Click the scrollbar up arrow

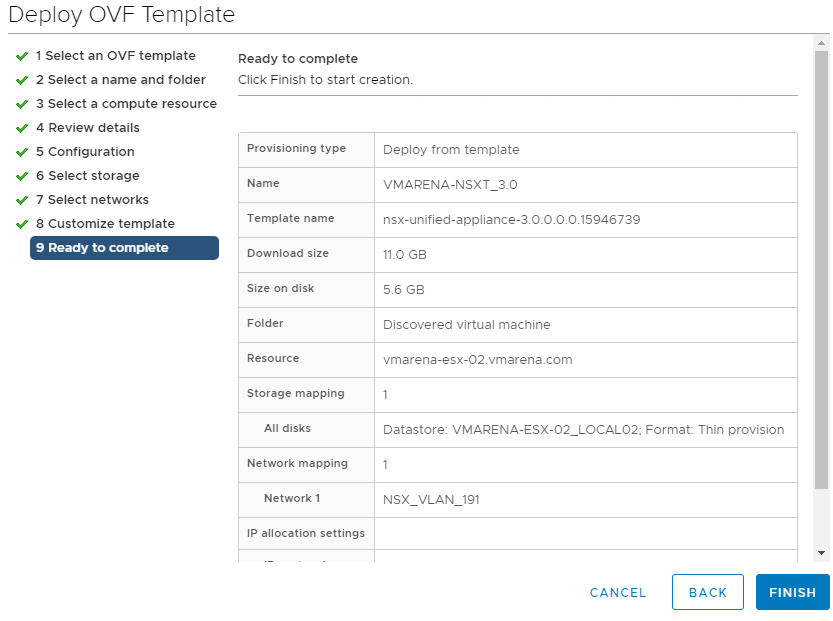tap(821, 43)
